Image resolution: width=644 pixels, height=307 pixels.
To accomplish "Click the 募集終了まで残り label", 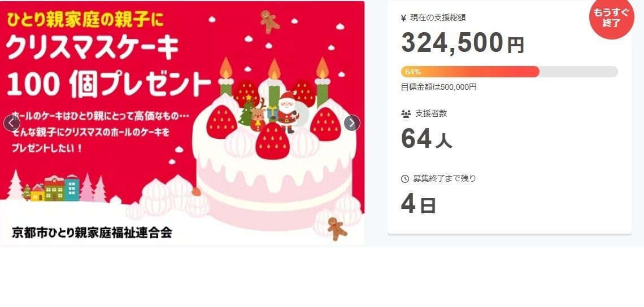I will point(445,178).
